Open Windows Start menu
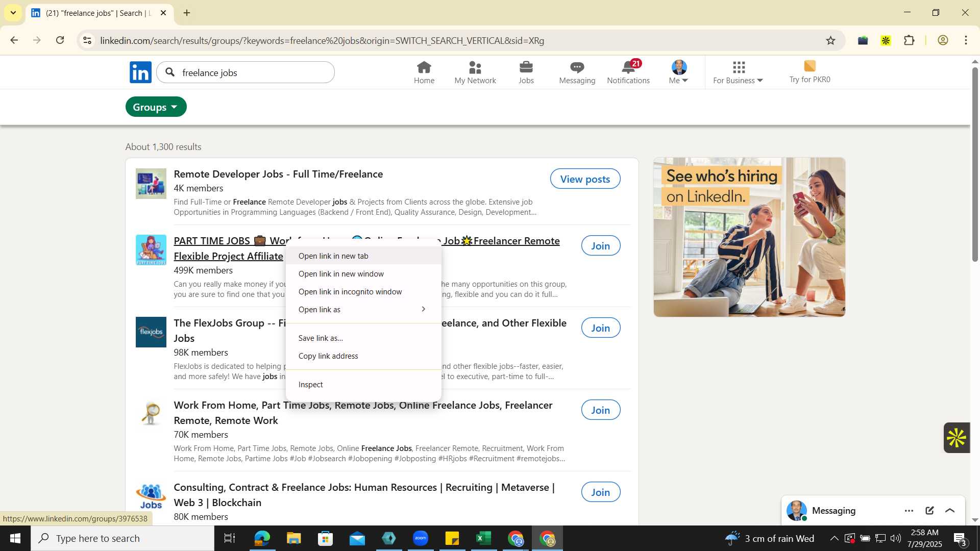Screen dimensions: 980x551 [15, 538]
